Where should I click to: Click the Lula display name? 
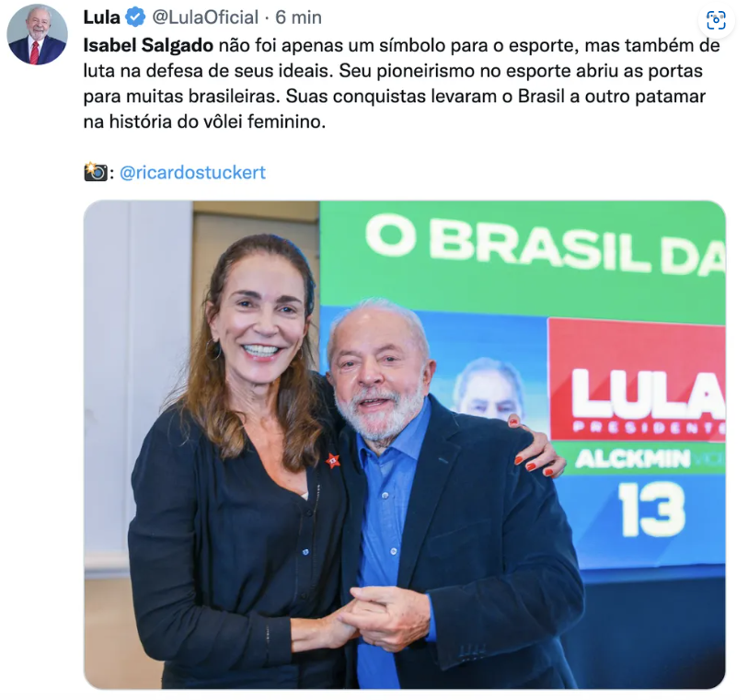coord(101,17)
